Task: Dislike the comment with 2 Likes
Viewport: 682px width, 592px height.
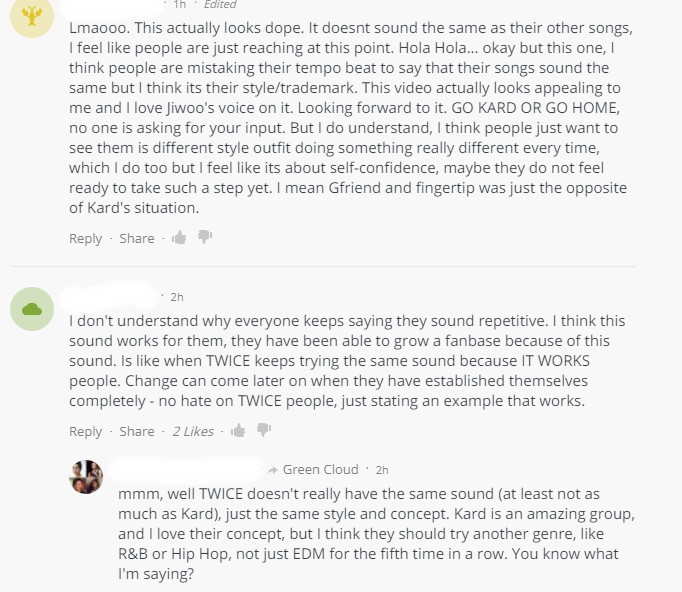Action: [264, 430]
